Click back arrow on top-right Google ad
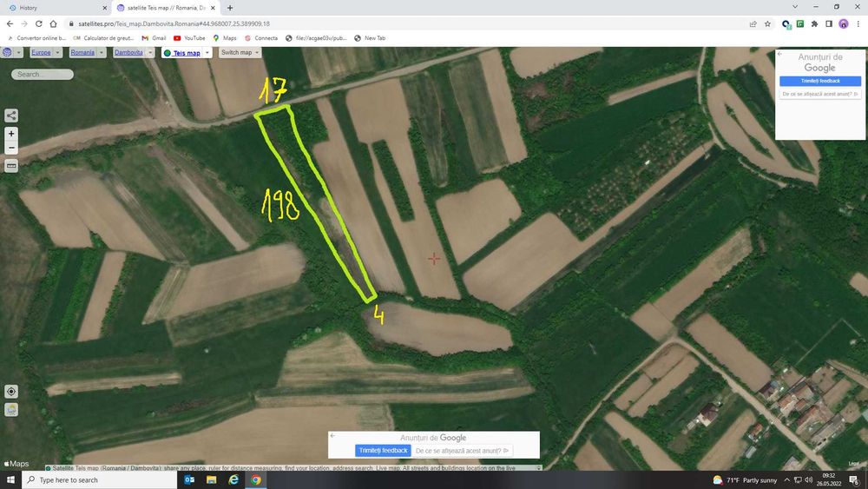Image resolution: width=868 pixels, height=489 pixels. pos(779,54)
